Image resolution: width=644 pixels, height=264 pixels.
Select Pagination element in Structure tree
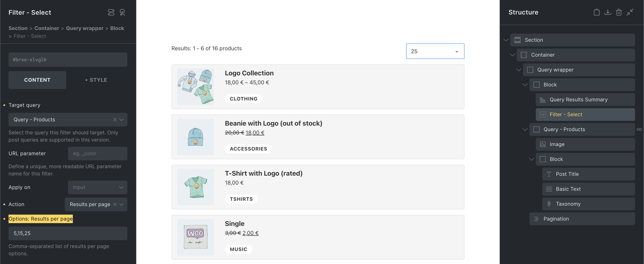(x=556, y=219)
